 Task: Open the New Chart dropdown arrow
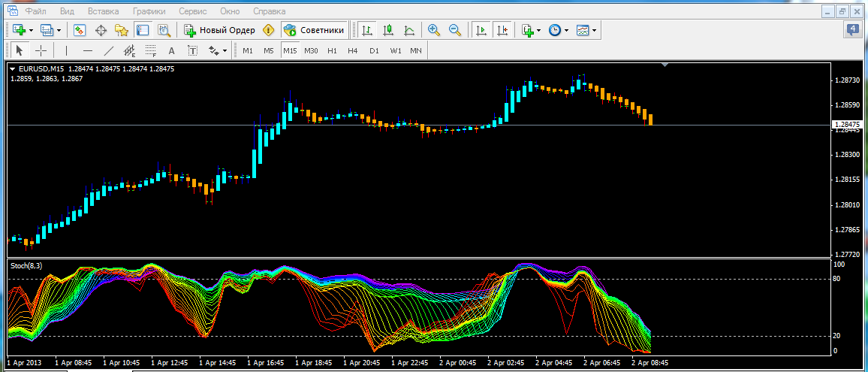pos(31,31)
